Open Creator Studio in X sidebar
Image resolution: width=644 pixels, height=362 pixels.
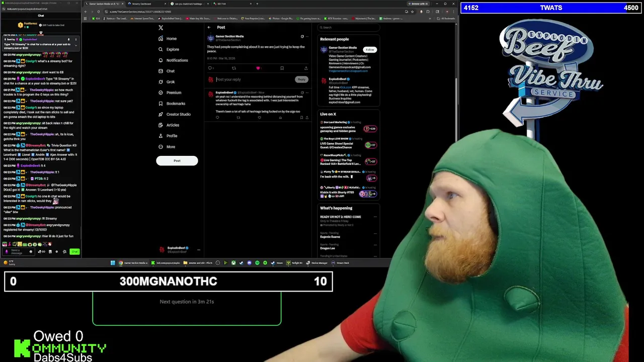(x=174, y=114)
